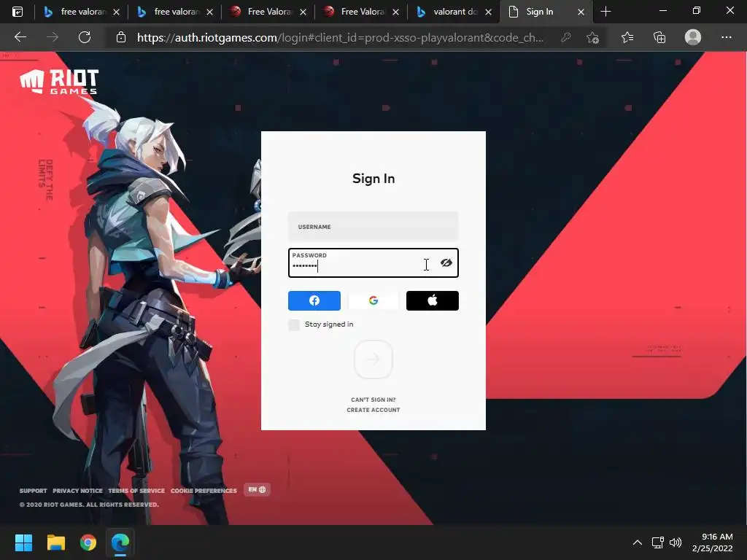Add this page to favorites star
Image resolution: width=747 pixels, height=560 pixels.
coord(592,37)
